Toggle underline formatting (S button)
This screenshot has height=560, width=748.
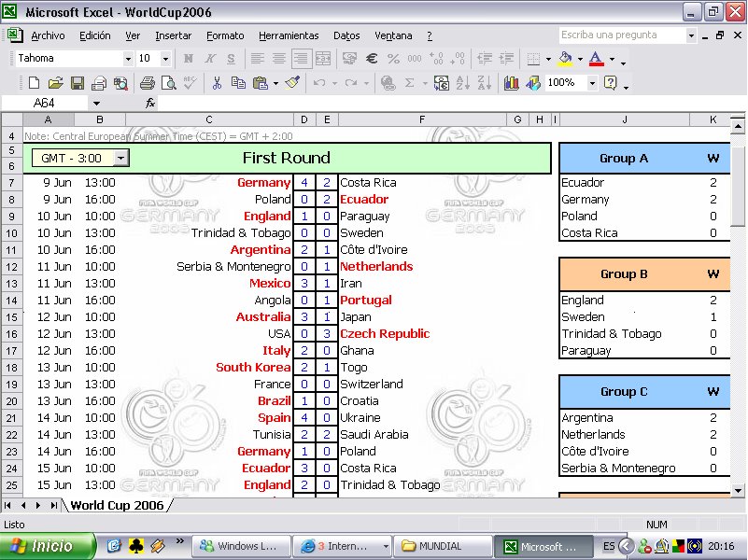click(232, 59)
